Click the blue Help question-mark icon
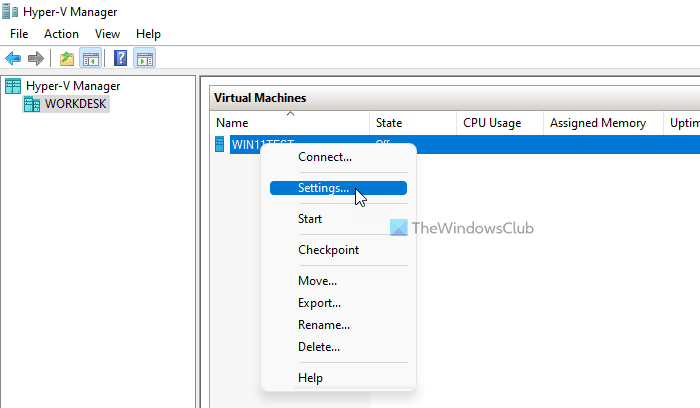This screenshot has width=700, height=408. click(x=121, y=58)
